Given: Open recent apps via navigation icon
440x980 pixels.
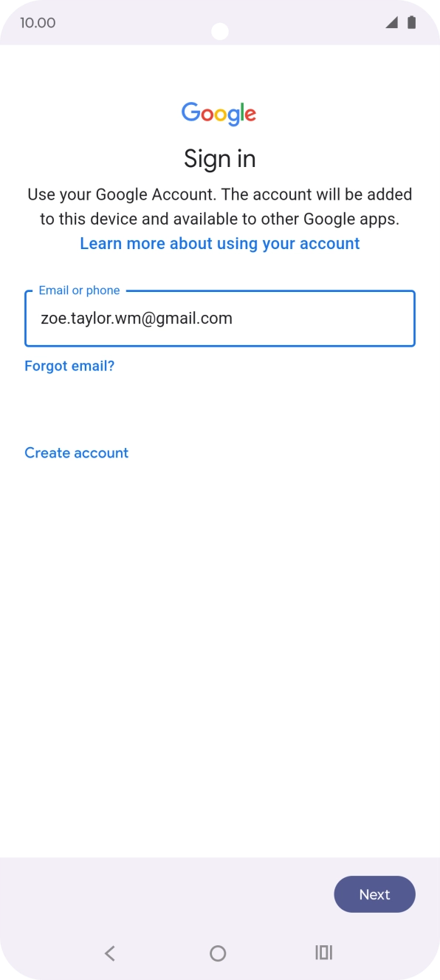Looking at the screenshot, I should 324,953.
